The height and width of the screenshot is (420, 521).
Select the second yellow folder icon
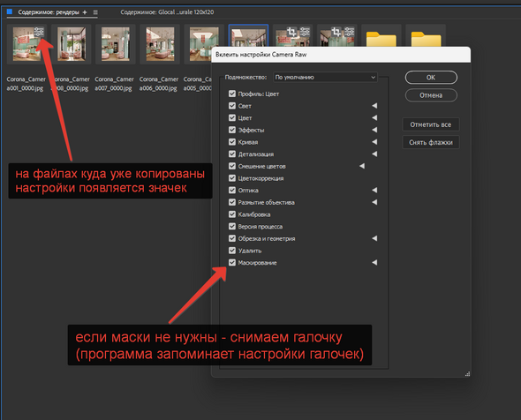[x=426, y=39]
